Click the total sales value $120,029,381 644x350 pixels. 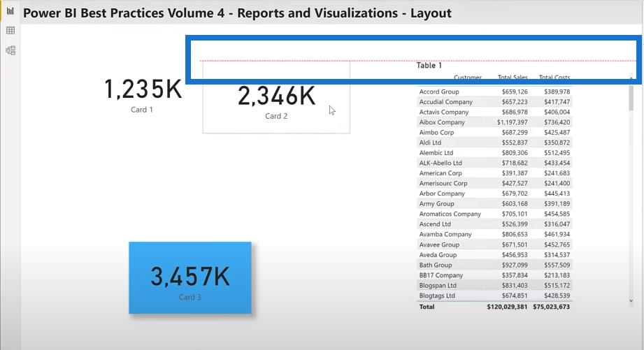coord(507,307)
